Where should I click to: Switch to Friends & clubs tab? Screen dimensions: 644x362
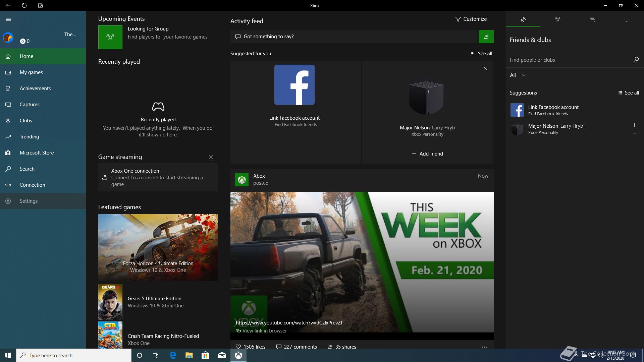pyautogui.click(x=523, y=19)
